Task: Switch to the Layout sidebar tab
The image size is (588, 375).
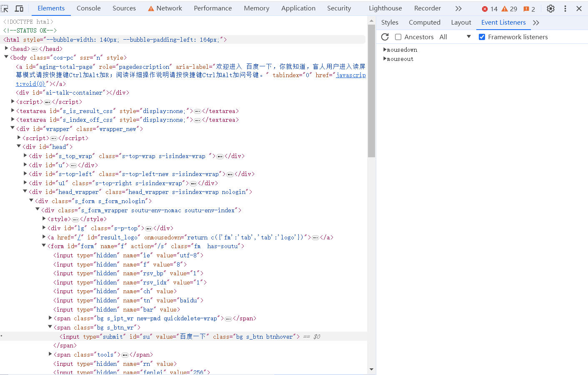Action: 461,23
